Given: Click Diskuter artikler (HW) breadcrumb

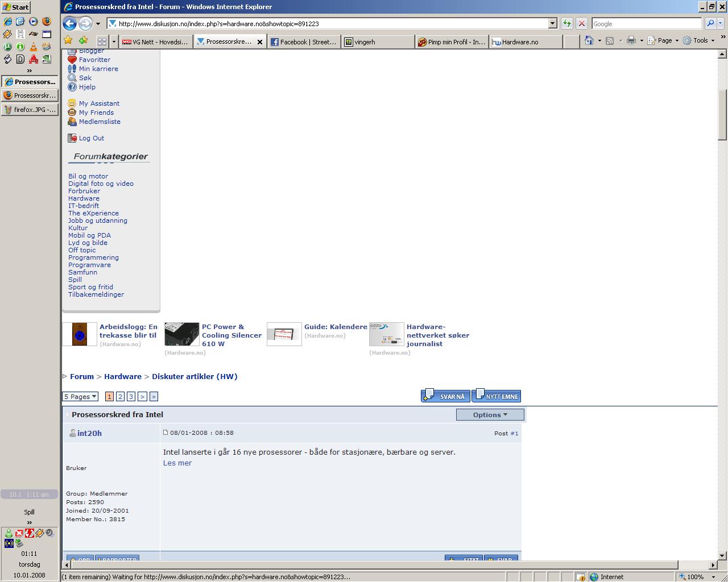Looking at the screenshot, I should [195, 376].
